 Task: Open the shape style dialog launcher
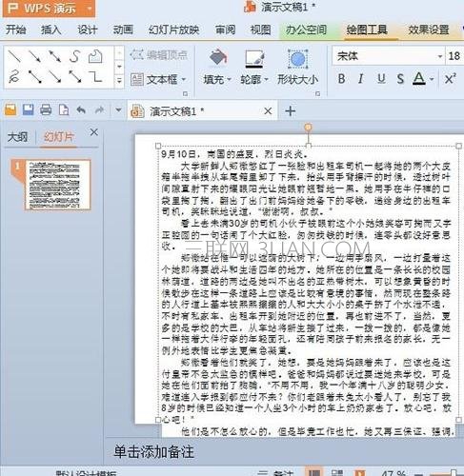tap(317, 93)
